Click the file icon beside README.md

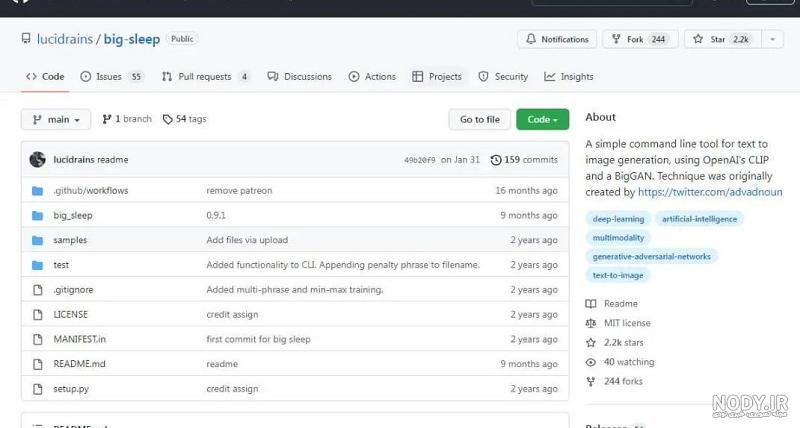point(37,364)
